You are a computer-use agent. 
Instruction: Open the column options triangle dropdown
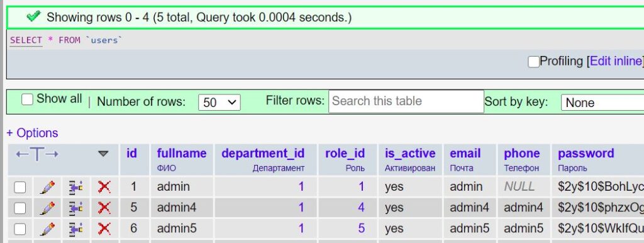(103, 154)
